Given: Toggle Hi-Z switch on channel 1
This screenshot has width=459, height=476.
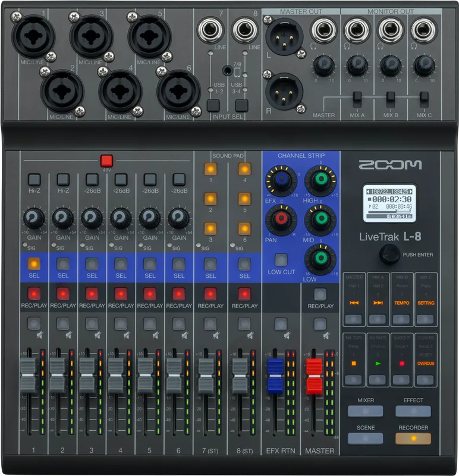Looking at the screenshot, I should 34,180.
